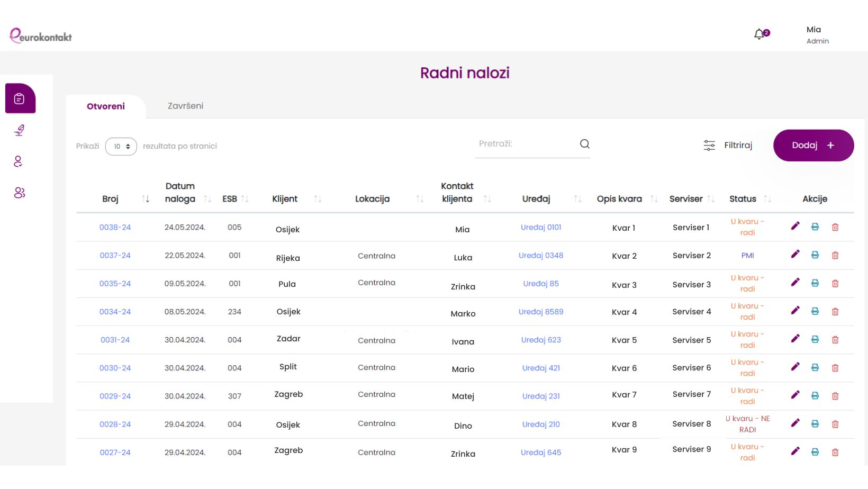Print work order 0037-24
Image resolution: width=868 pixels, height=489 pixels.
[x=815, y=255]
